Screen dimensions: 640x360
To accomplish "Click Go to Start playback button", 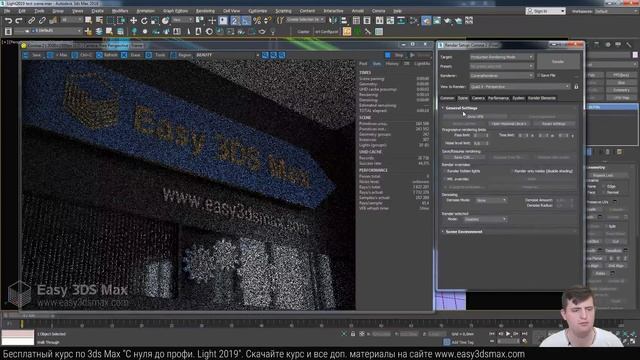I will (492, 334).
